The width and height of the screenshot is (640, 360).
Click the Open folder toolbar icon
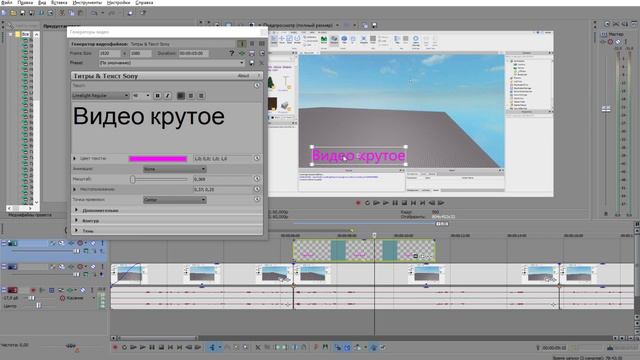click(x=13, y=13)
